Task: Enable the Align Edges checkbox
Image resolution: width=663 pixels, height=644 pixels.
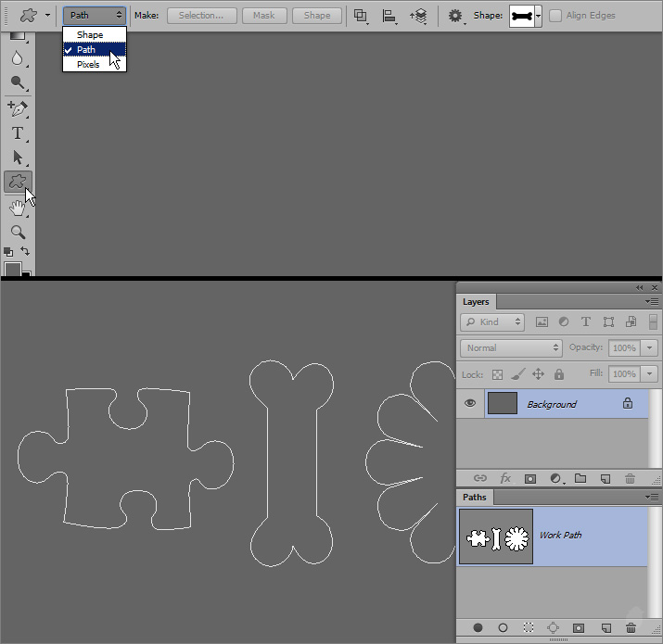Action: 555,16
